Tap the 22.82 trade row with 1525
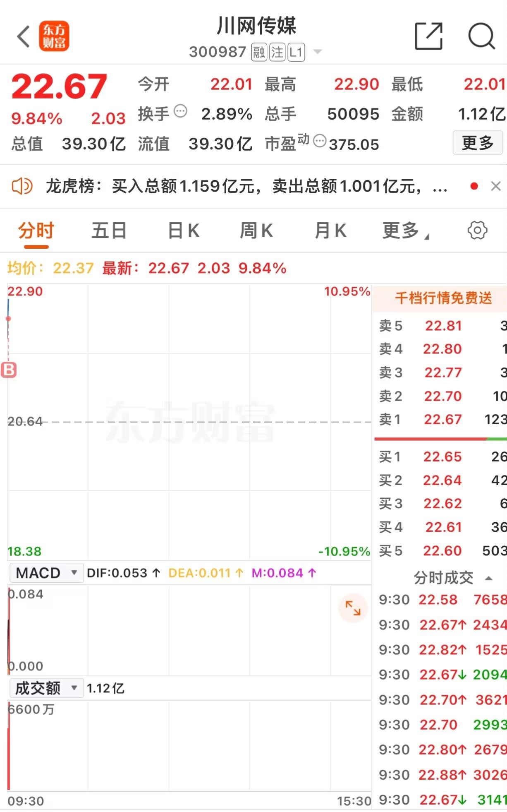The image size is (507, 812). (x=442, y=650)
